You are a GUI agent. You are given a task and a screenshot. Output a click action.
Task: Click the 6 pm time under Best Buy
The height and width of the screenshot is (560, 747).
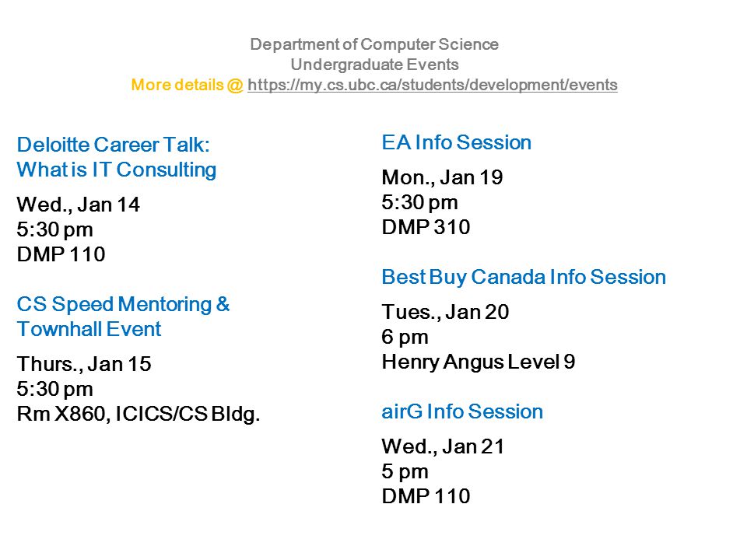click(x=405, y=338)
